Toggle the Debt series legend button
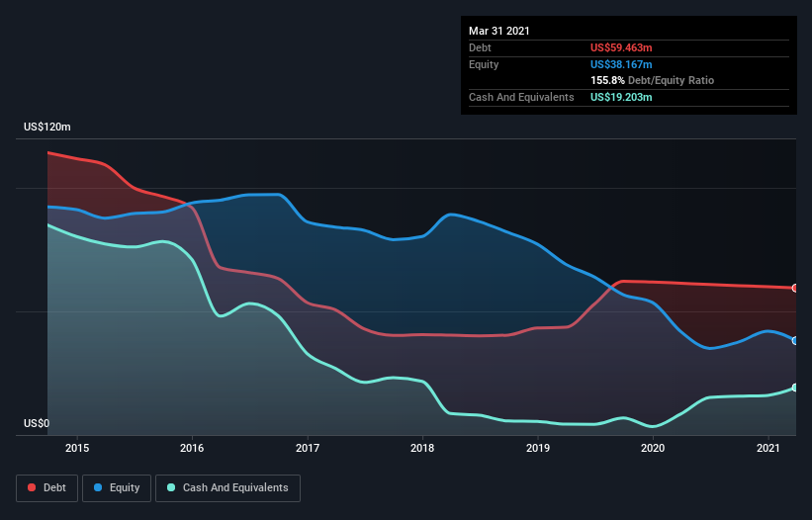 tap(46, 488)
